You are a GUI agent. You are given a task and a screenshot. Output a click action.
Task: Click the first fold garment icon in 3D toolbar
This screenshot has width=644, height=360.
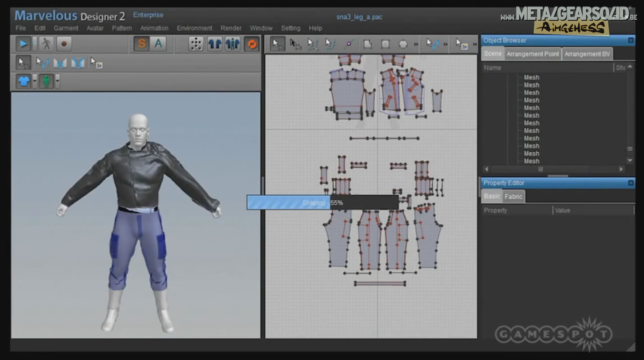tap(60, 63)
